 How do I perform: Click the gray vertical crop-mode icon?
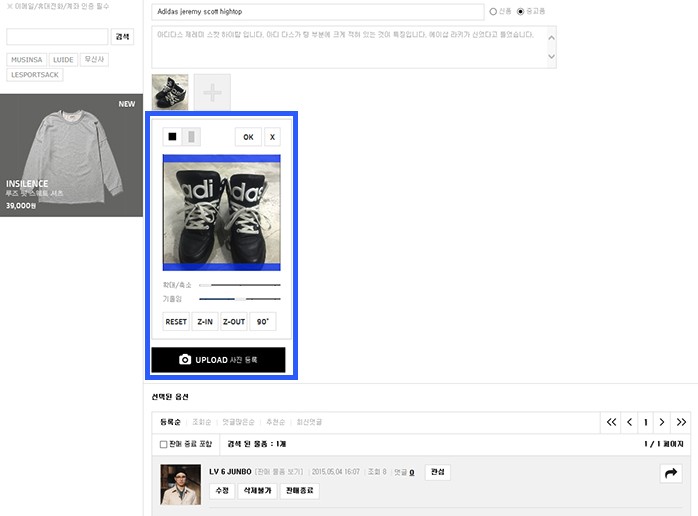(191, 137)
